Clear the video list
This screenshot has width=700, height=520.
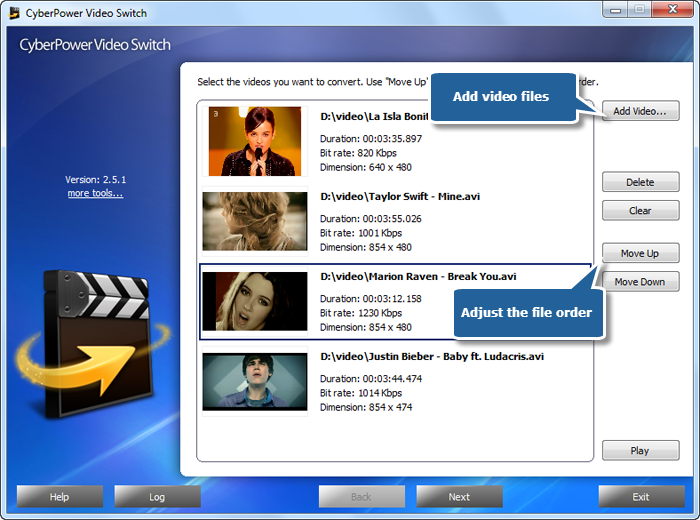(641, 210)
